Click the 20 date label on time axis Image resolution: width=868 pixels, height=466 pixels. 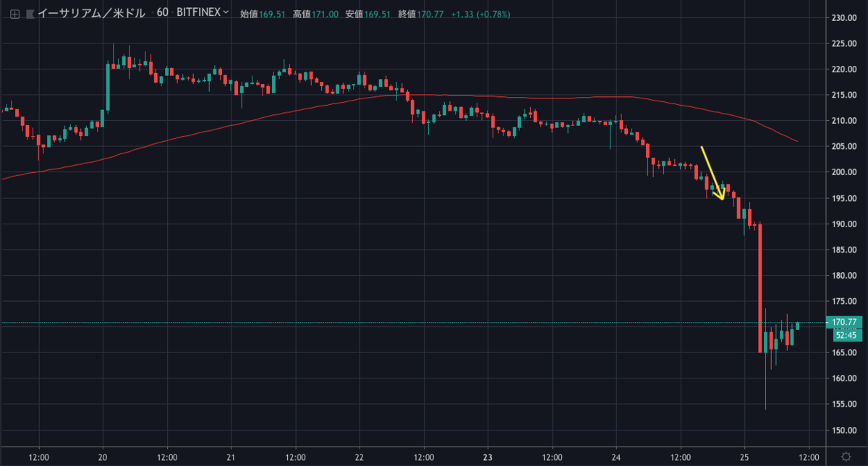point(103,457)
